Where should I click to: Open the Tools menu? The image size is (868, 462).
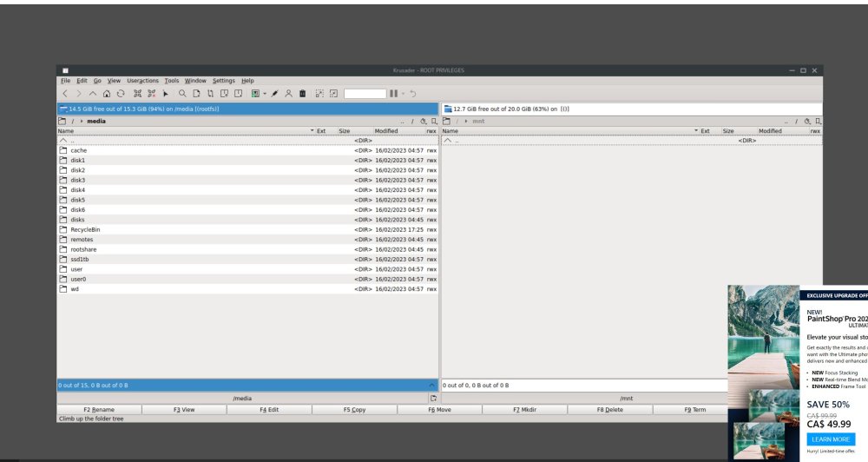click(x=172, y=80)
